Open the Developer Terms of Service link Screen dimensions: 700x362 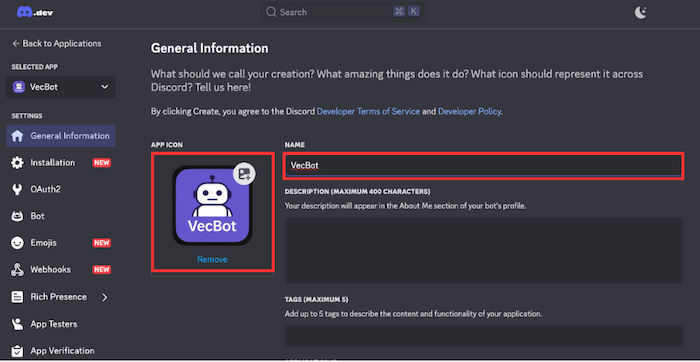click(368, 112)
